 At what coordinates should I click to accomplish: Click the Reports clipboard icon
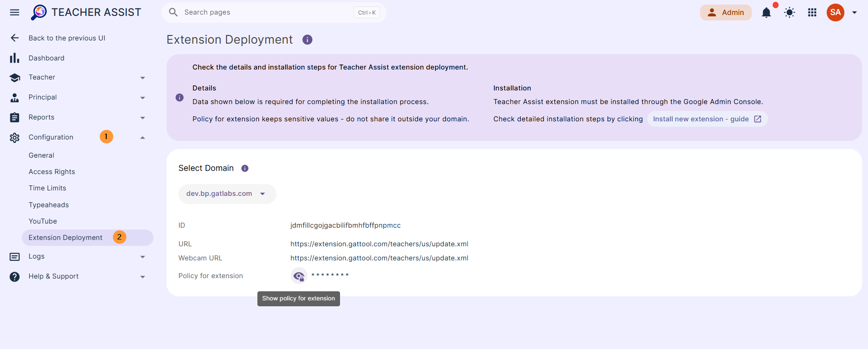pos(15,118)
